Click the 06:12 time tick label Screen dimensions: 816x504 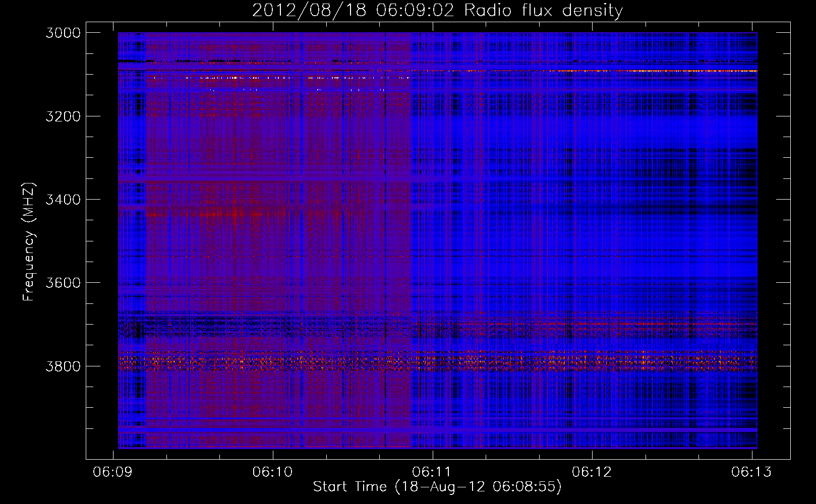pos(592,472)
